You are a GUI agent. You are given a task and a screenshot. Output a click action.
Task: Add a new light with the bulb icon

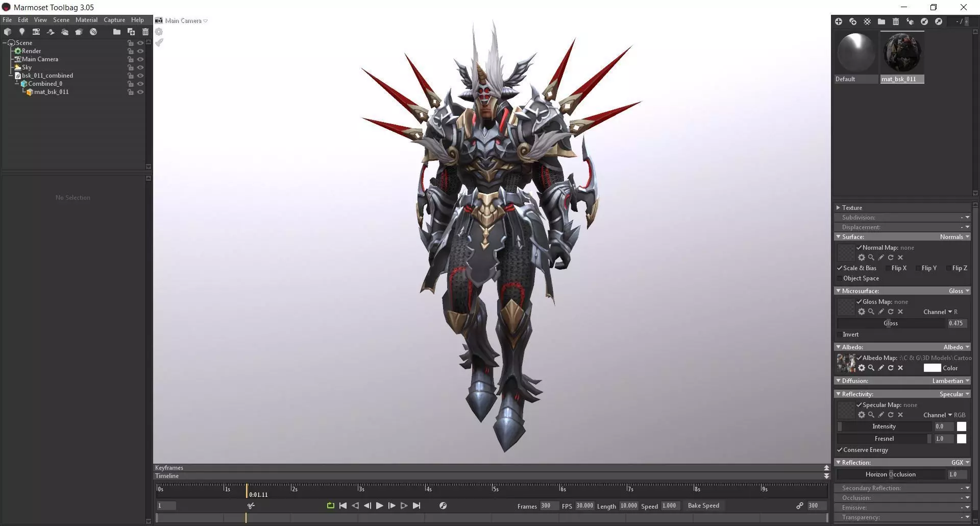tap(22, 32)
